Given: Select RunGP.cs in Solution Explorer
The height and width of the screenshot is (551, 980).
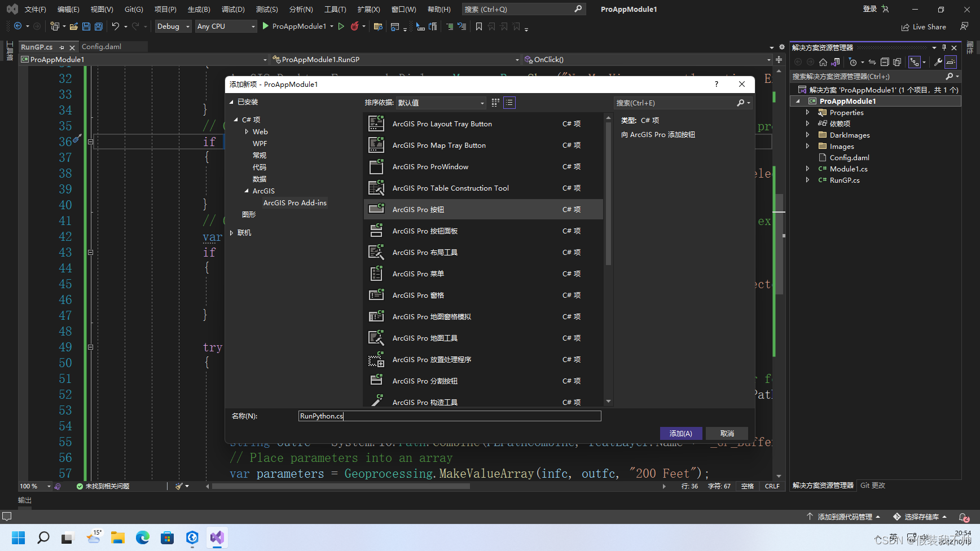Looking at the screenshot, I should click(x=844, y=180).
